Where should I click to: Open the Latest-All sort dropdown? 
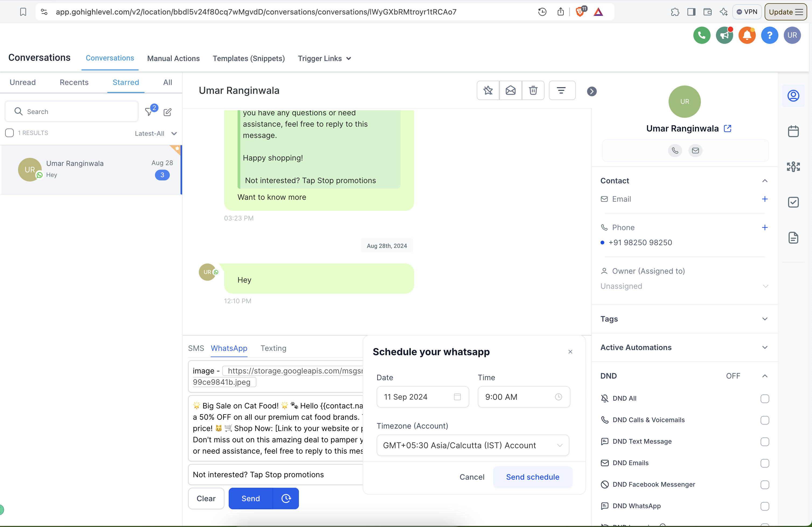[156, 134]
